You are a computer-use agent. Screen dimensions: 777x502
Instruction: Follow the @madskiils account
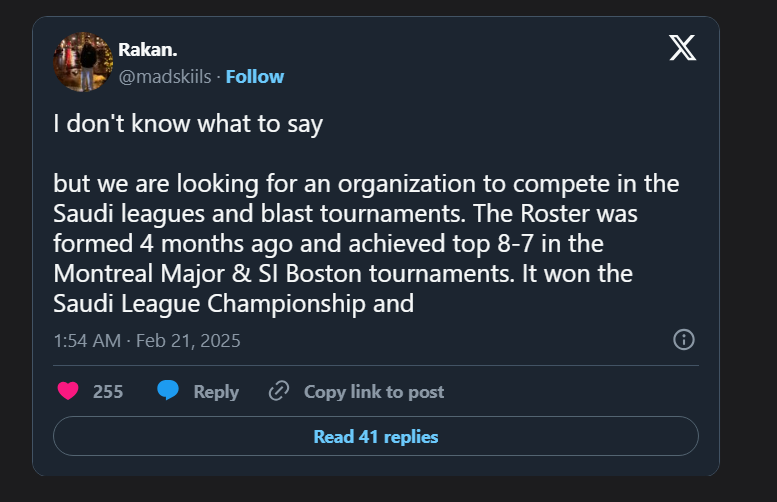(x=255, y=76)
